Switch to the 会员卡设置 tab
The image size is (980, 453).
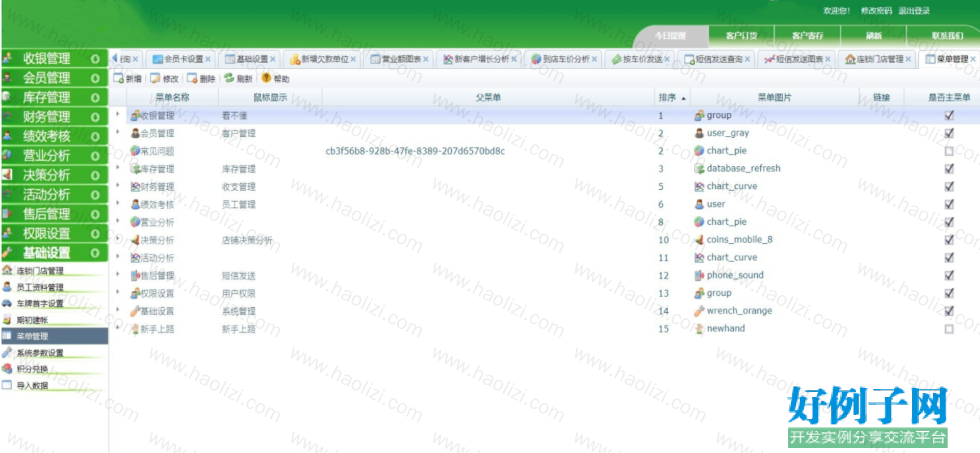click(x=181, y=59)
